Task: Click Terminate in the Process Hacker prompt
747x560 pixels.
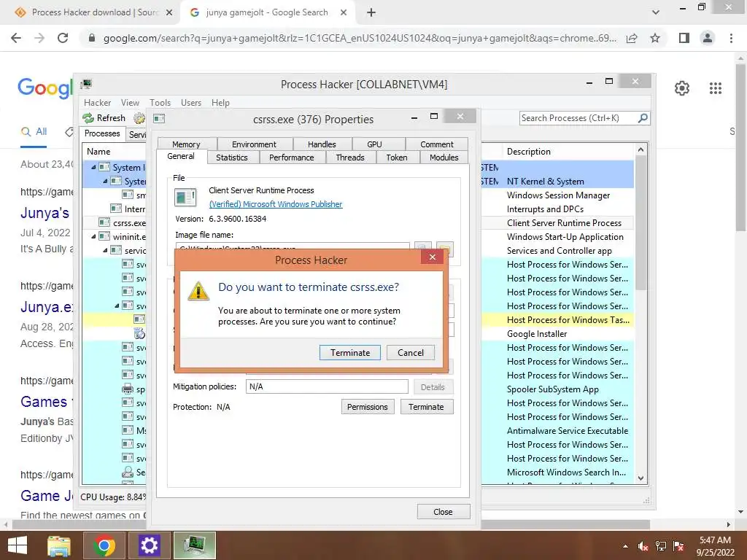Action: click(x=349, y=352)
